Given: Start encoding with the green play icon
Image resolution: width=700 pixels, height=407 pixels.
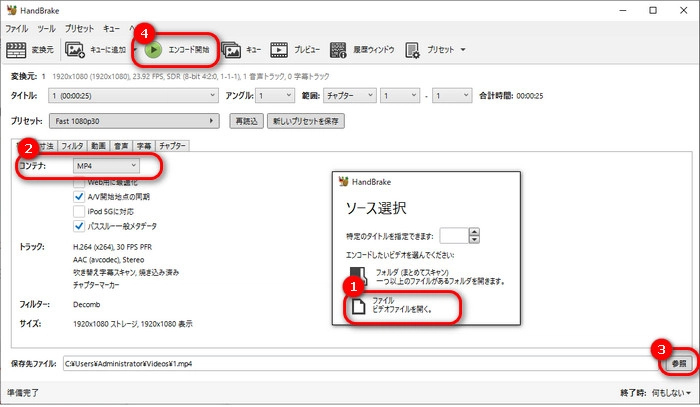Looking at the screenshot, I should click(x=153, y=50).
